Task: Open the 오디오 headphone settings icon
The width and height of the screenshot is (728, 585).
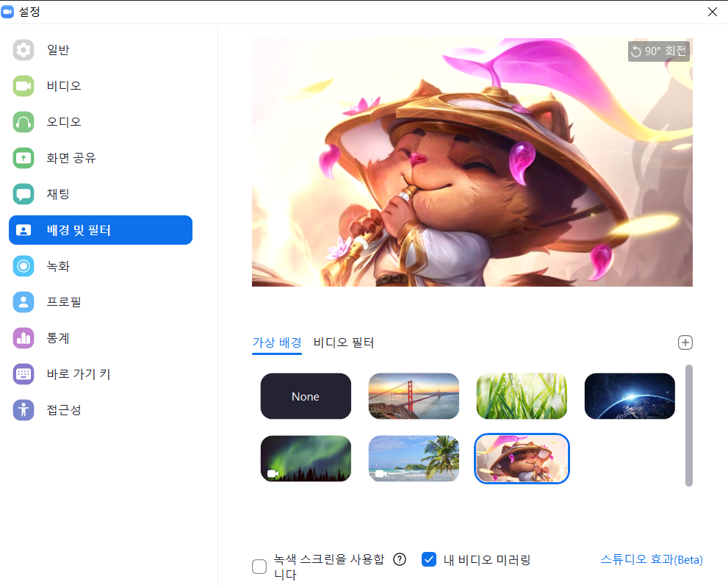Action: click(24, 122)
